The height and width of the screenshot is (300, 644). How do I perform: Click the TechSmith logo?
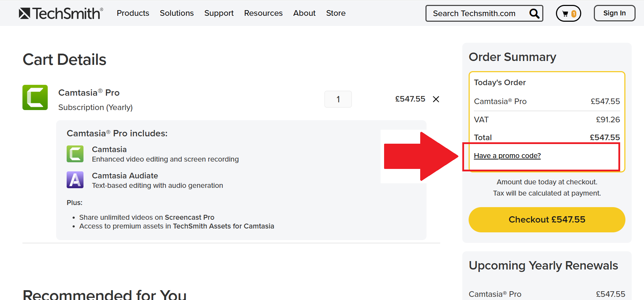coord(61,13)
